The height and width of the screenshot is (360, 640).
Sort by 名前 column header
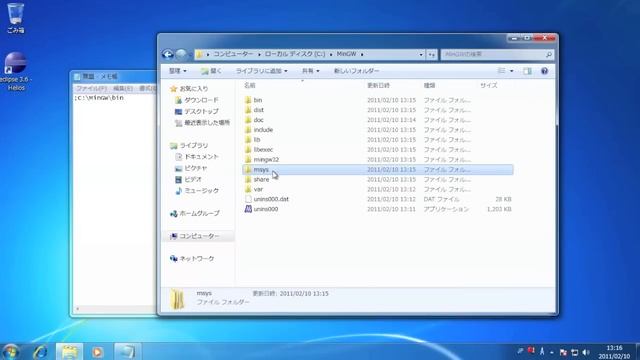tap(249, 85)
